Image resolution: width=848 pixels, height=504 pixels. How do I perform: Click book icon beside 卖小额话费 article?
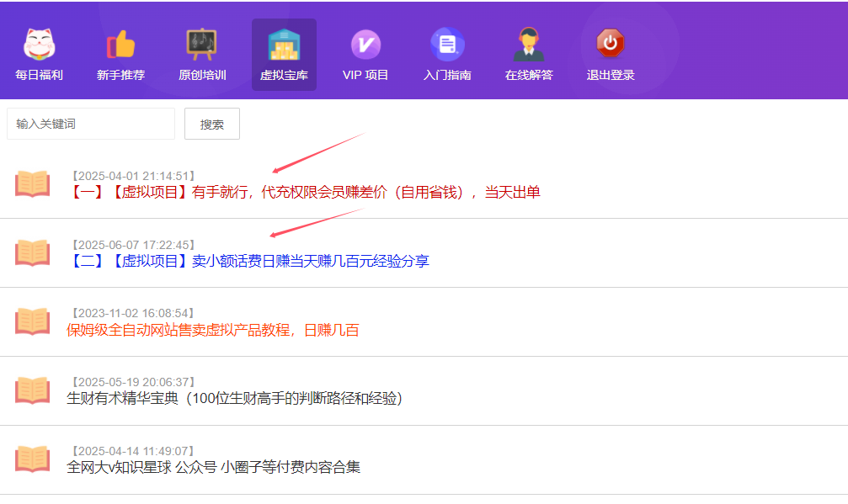33,252
